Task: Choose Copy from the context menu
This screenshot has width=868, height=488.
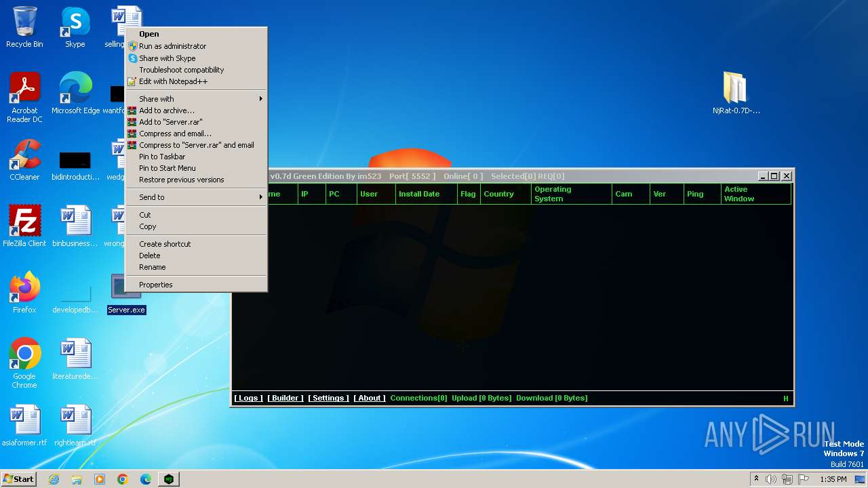Action: (x=197, y=226)
